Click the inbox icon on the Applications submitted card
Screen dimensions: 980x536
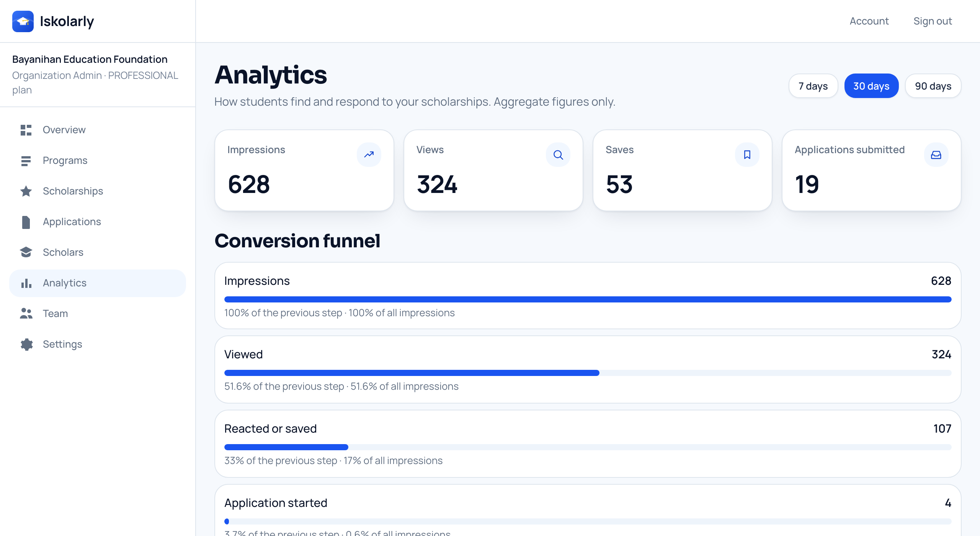pos(936,155)
